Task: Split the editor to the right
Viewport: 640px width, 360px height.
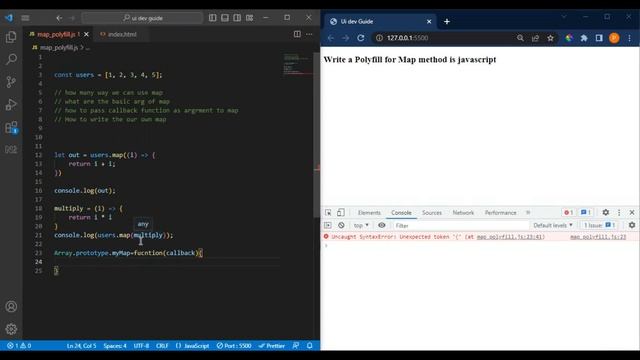Action: (297, 34)
